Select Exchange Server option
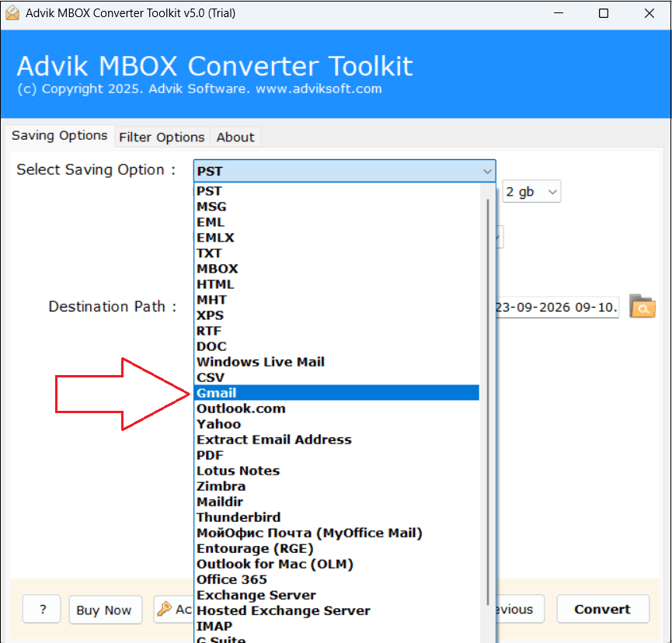Screen dimensions: 672x643 coord(336,595)
